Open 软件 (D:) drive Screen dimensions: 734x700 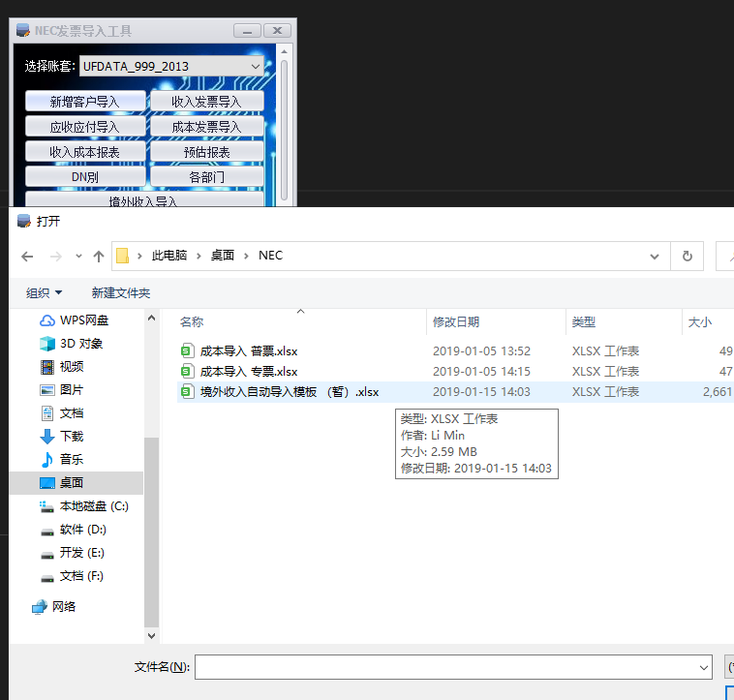pos(74,530)
